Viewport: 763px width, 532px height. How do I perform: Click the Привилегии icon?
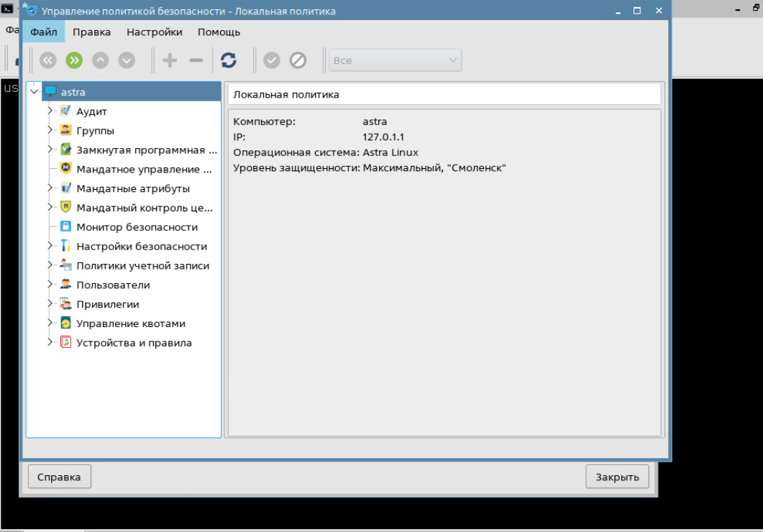65,304
